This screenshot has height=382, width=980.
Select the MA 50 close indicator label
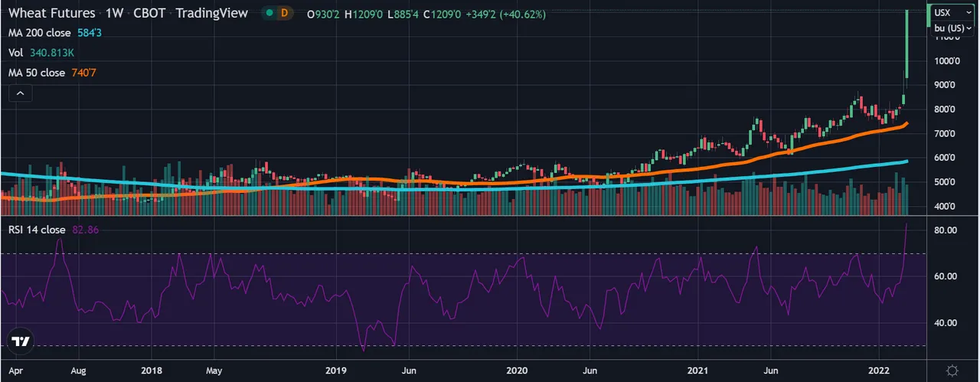pyautogui.click(x=37, y=73)
